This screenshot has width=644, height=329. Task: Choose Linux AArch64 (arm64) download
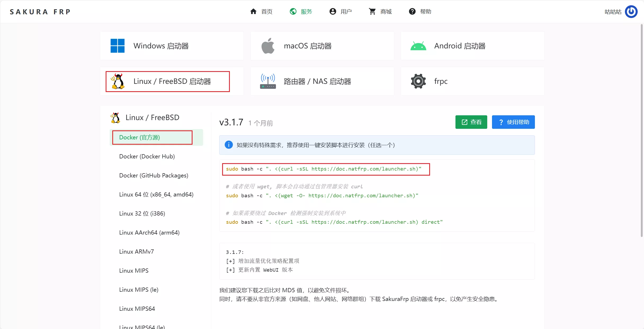coord(149,232)
